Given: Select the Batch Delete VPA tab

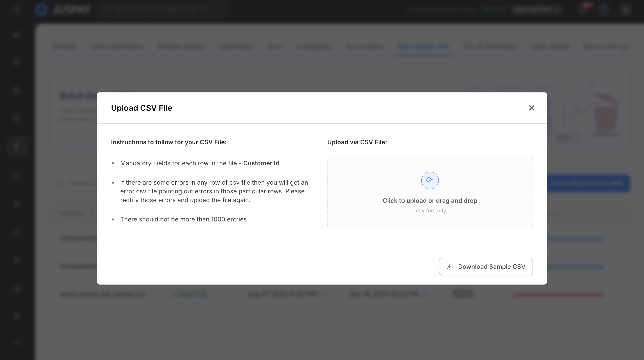Looking at the screenshot, I should pyautogui.click(x=423, y=46).
